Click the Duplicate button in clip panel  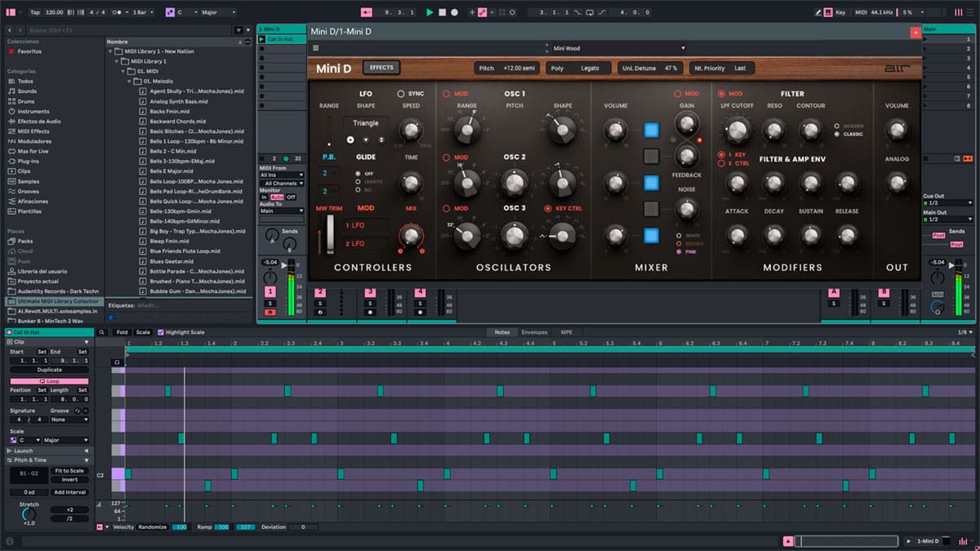tap(49, 370)
